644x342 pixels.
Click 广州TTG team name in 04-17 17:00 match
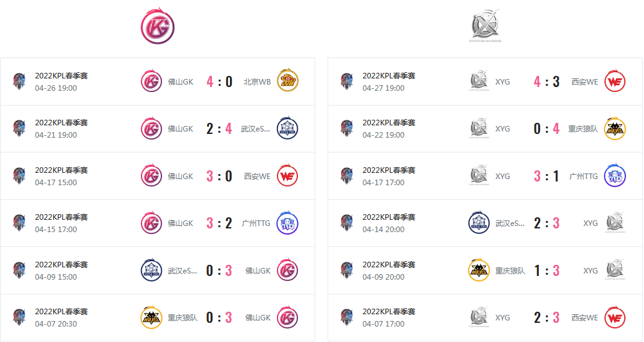[x=583, y=177]
